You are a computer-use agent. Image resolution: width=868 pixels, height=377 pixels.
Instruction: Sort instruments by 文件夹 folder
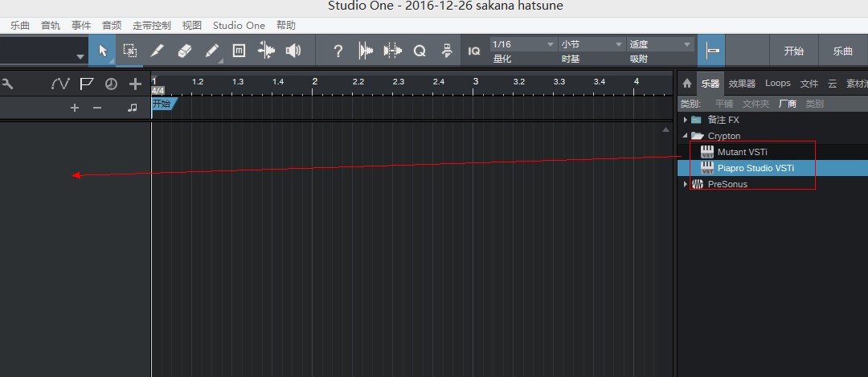[755, 104]
